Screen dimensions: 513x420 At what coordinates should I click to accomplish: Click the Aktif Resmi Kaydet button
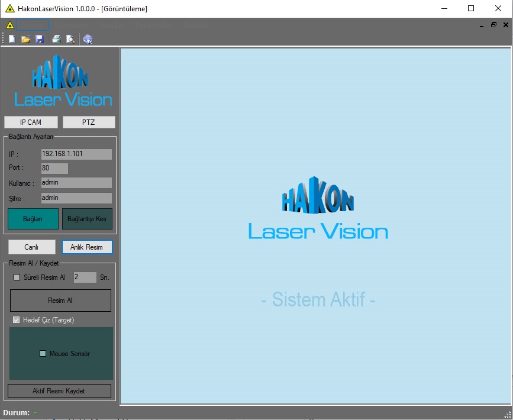tap(59, 391)
